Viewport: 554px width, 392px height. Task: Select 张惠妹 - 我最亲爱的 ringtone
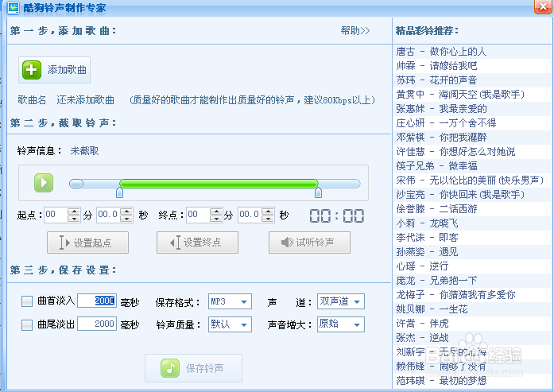(x=472, y=109)
